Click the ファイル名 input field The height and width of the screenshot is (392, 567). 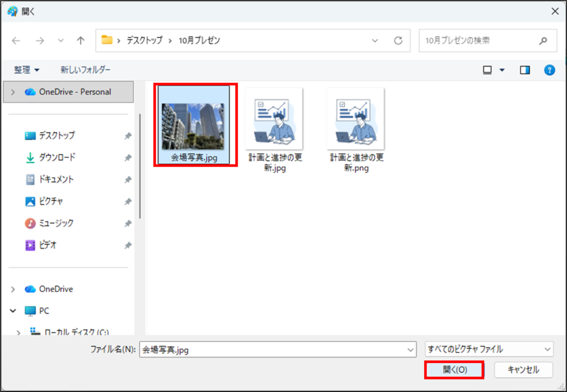(272, 349)
